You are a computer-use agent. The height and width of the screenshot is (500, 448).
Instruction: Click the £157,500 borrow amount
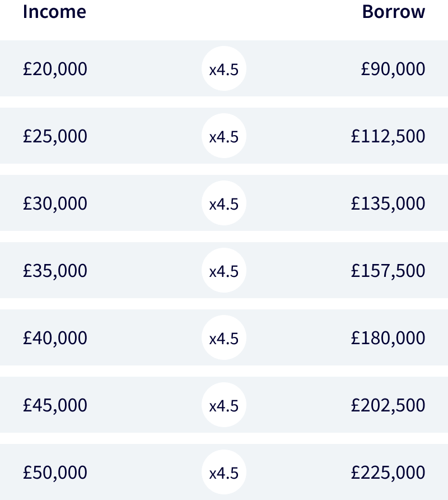(388, 271)
